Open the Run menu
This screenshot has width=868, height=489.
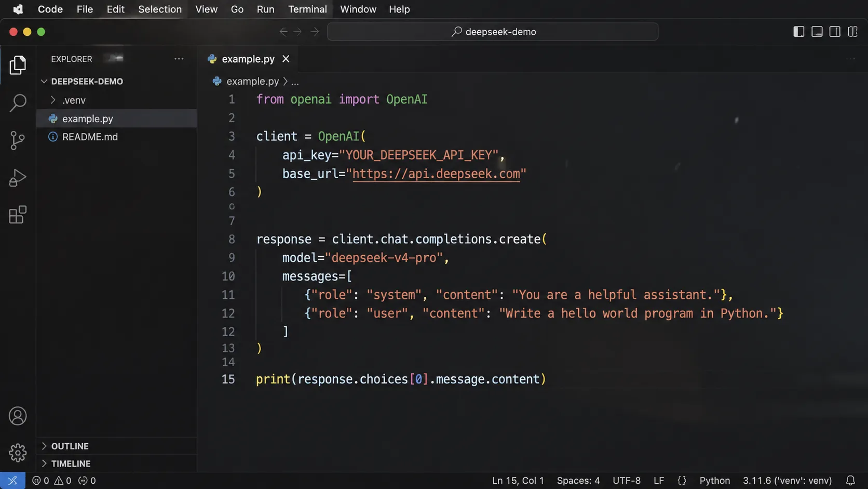265,9
